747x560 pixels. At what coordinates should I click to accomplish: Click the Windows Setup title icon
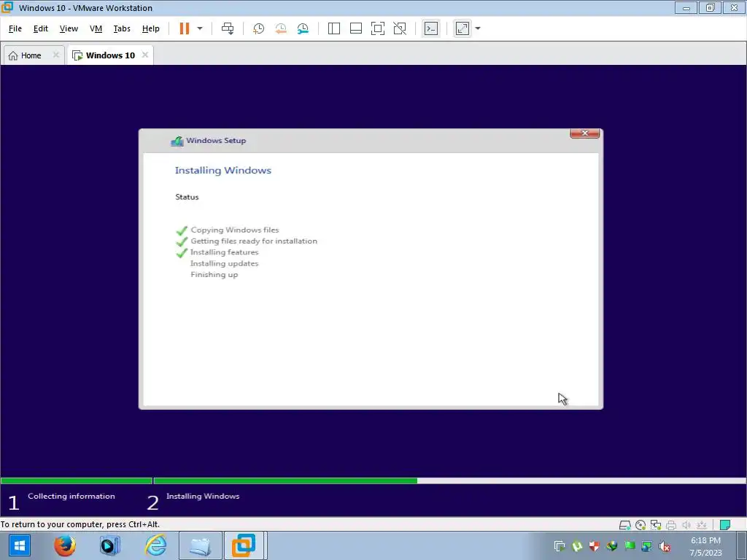pos(177,141)
